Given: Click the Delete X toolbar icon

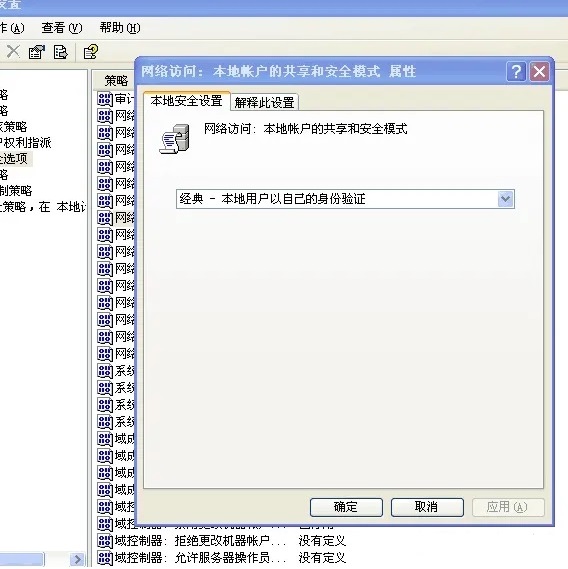Looking at the screenshot, I should click(x=13, y=52).
